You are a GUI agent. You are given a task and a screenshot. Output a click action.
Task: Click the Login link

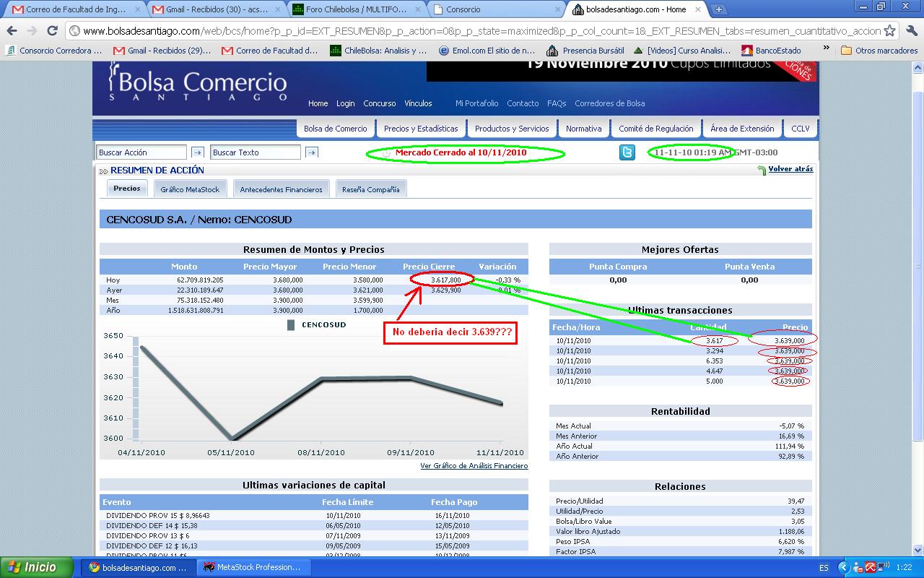pyautogui.click(x=346, y=103)
